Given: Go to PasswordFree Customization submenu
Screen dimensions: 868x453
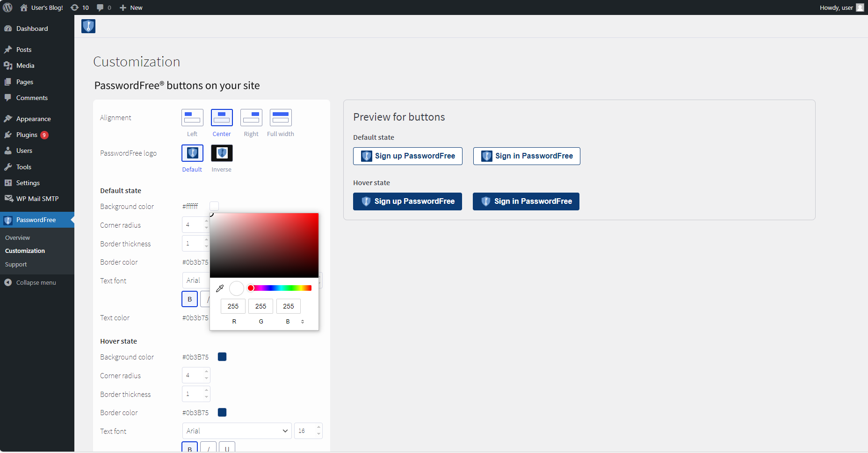Looking at the screenshot, I should [x=25, y=251].
